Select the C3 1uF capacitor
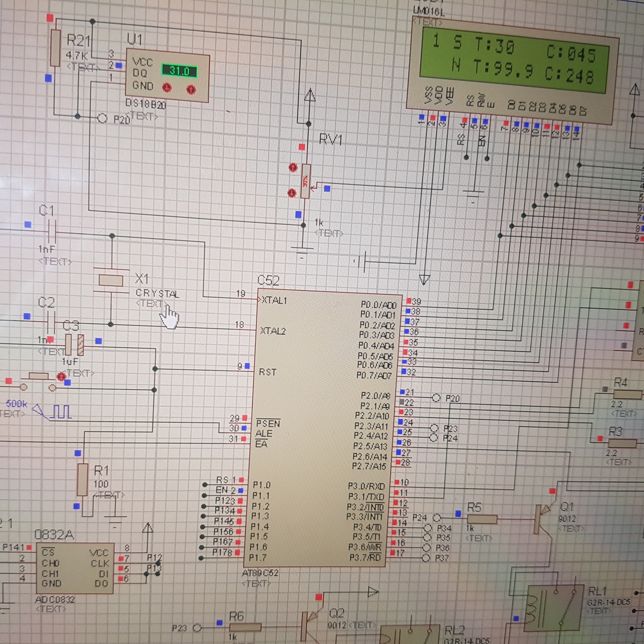 pos(74,344)
